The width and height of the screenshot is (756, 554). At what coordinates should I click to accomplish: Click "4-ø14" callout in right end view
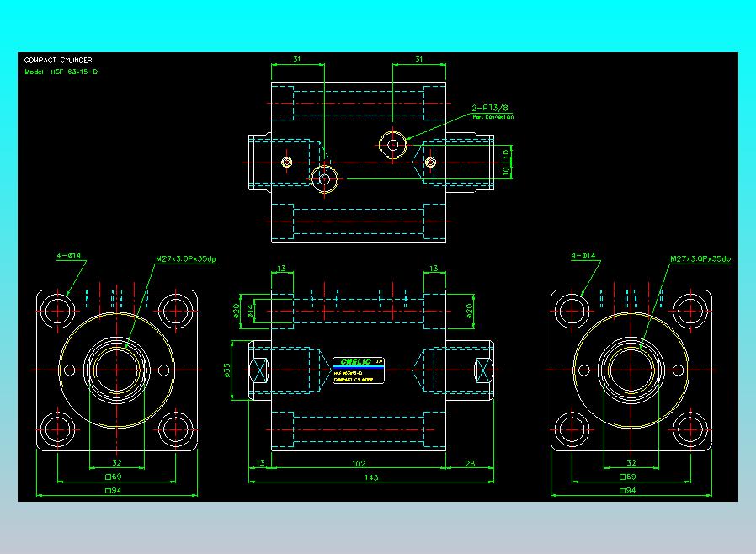pos(583,256)
